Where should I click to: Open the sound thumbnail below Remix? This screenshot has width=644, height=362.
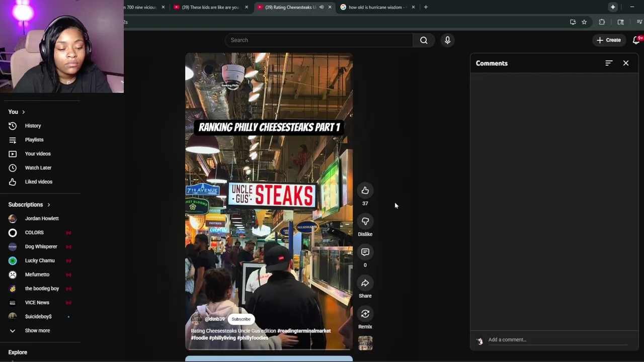[365, 343]
